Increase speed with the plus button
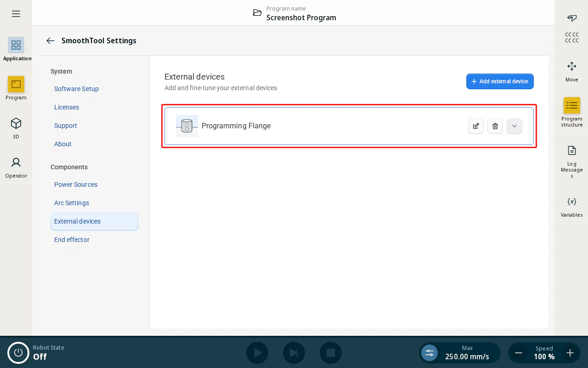 [x=570, y=353]
